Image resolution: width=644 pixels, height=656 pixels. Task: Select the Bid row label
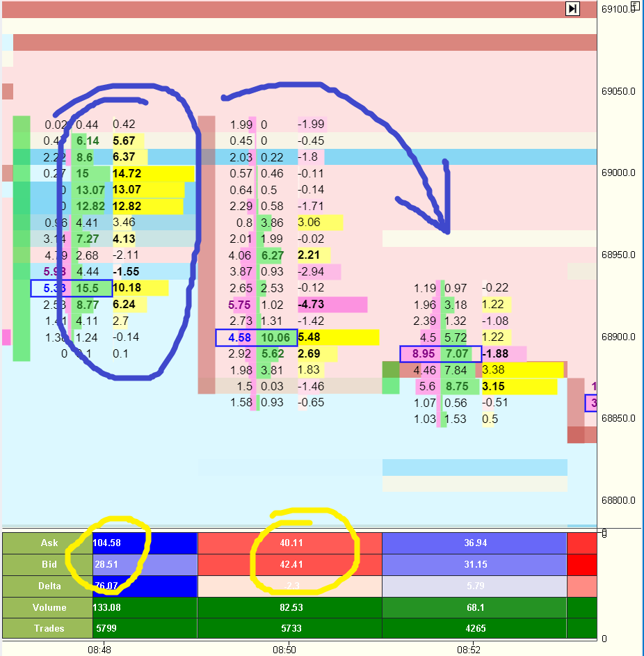click(49, 564)
